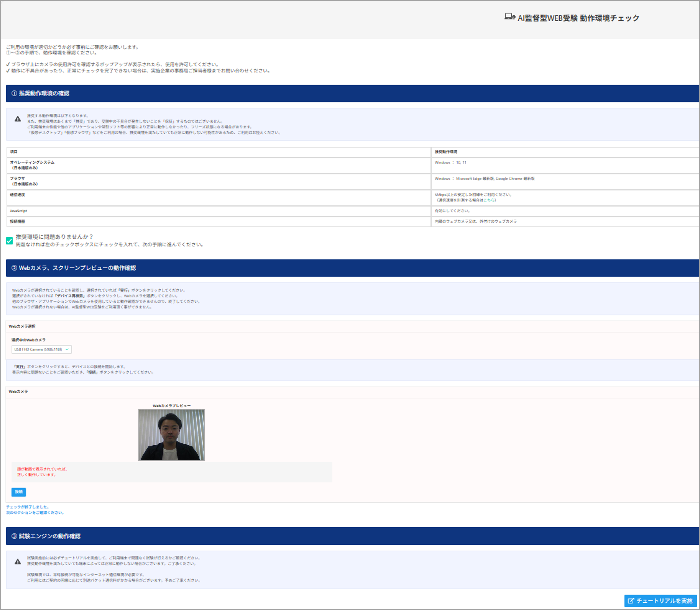Click the JavaScript table cell
This screenshot has width=700, height=610.
(219, 211)
